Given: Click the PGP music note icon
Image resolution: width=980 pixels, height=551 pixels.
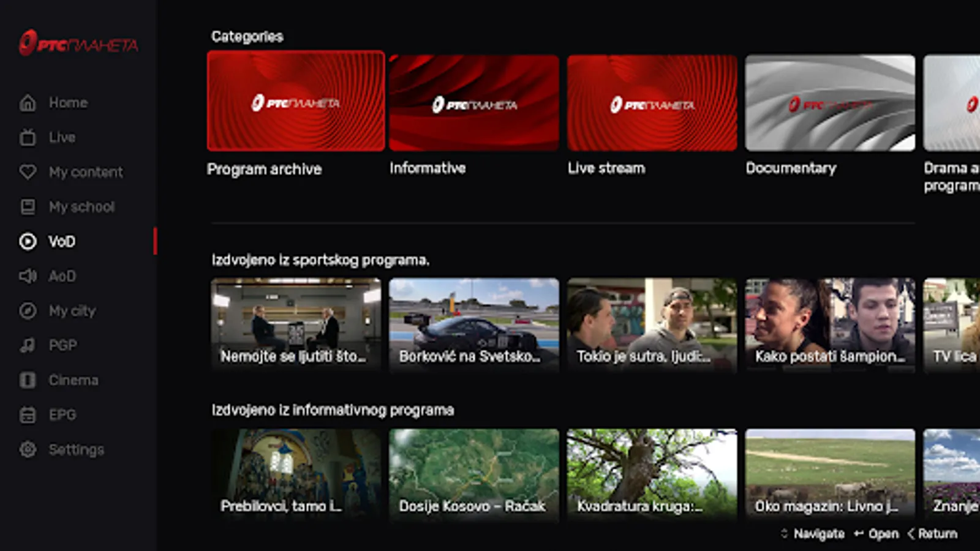Looking at the screenshot, I should click(x=28, y=345).
